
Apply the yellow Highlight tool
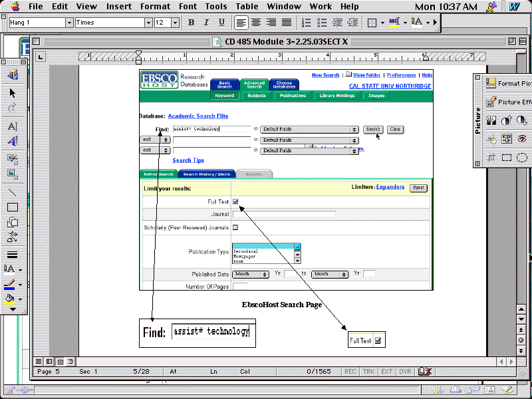[x=394, y=23]
